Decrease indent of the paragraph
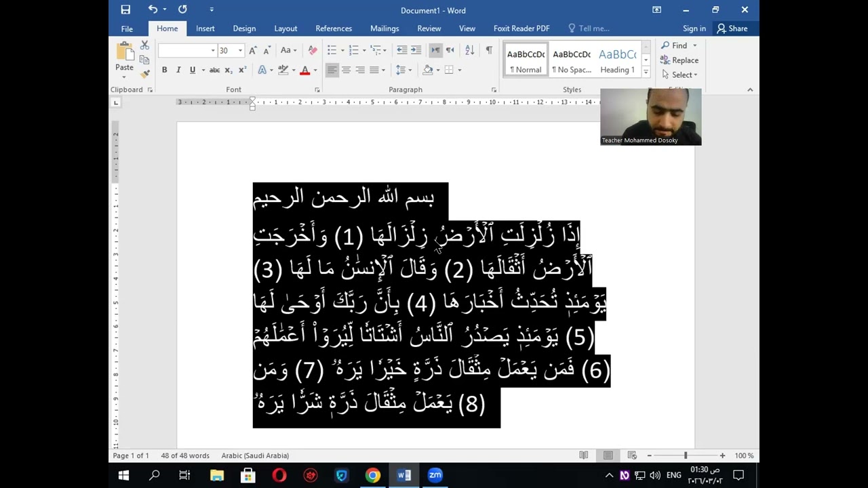868x488 pixels. pyautogui.click(x=401, y=50)
